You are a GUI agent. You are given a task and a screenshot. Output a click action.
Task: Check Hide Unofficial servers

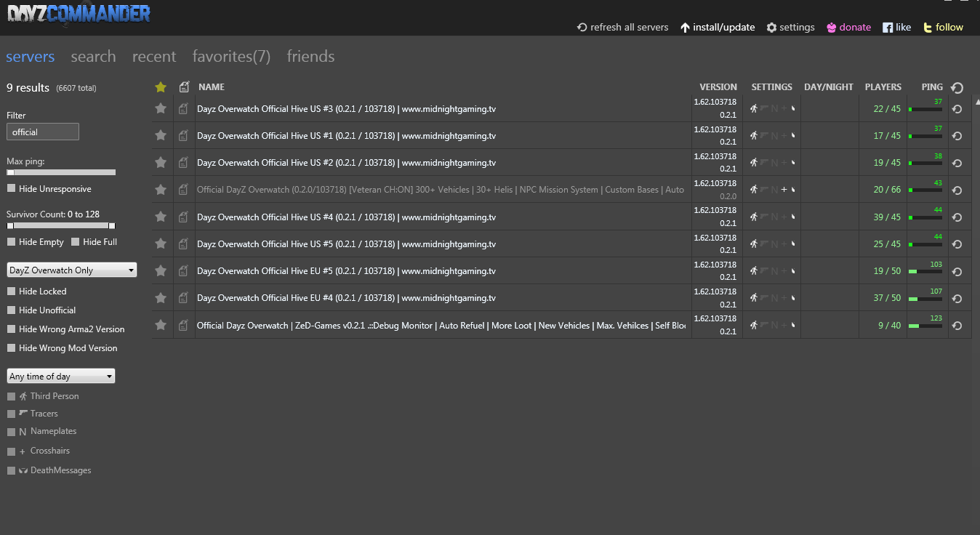pyautogui.click(x=11, y=310)
